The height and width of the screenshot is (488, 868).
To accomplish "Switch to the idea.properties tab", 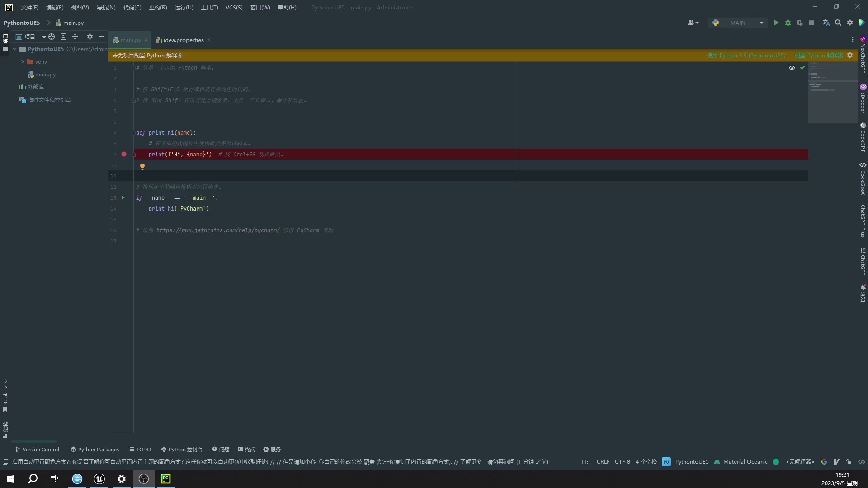I will click(183, 40).
